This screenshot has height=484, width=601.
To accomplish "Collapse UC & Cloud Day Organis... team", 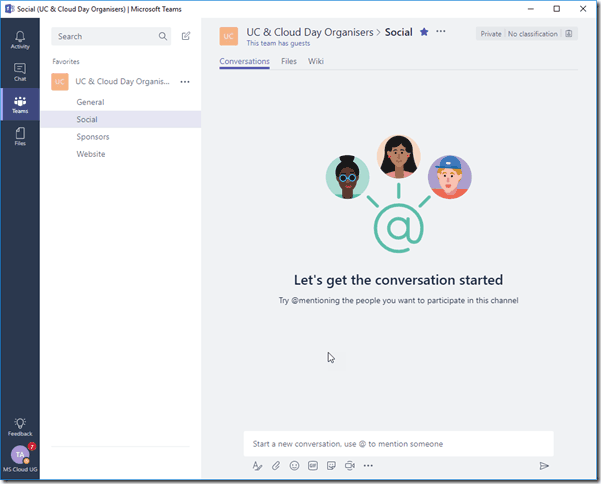I will pos(122,82).
